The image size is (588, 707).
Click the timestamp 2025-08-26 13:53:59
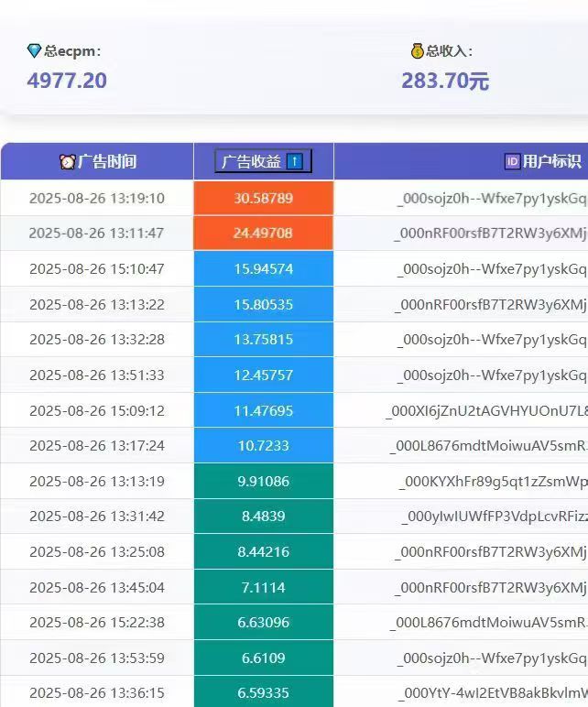pos(97,658)
